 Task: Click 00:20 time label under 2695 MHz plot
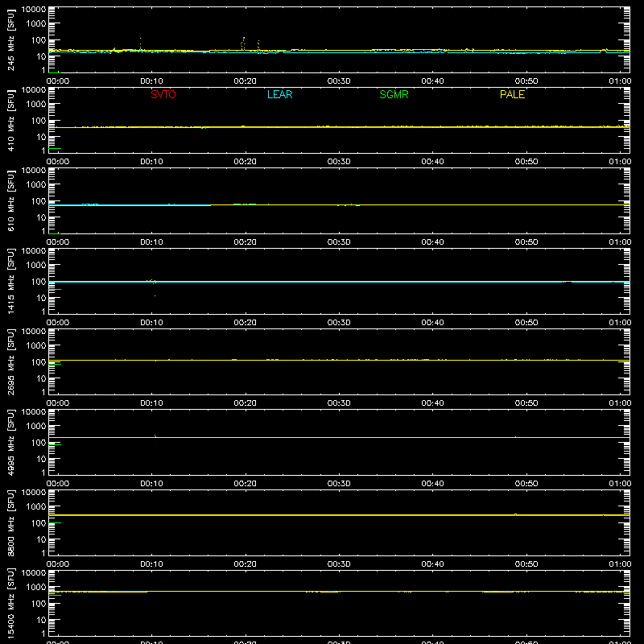(x=246, y=403)
